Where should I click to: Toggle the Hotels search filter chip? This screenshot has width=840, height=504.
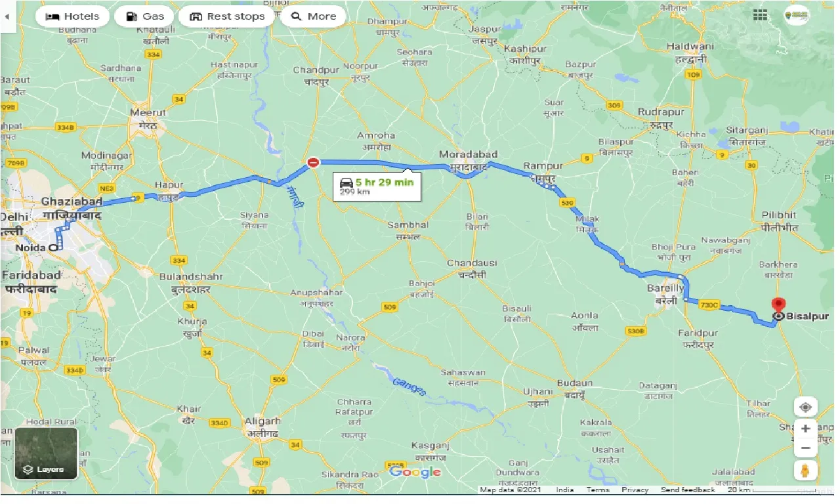click(x=73, y=16)
